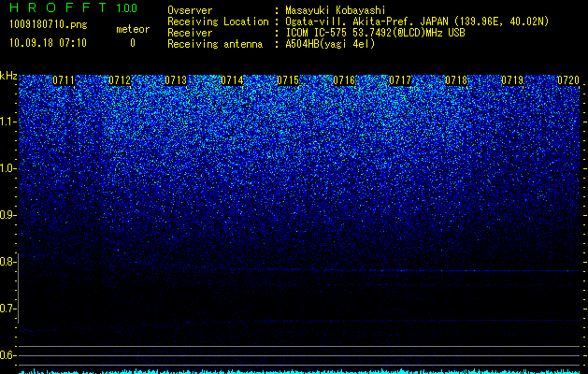
Task: Click the 1.0 frequency axis label
Action: 8,168
